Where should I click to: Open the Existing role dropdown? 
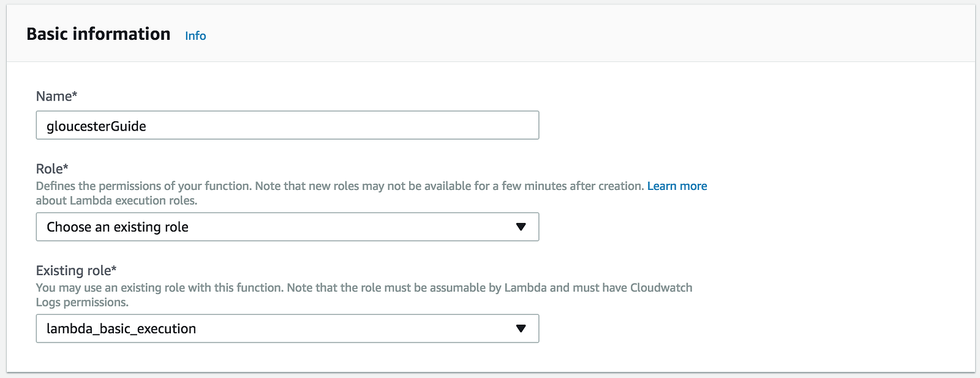pos(287,329)
